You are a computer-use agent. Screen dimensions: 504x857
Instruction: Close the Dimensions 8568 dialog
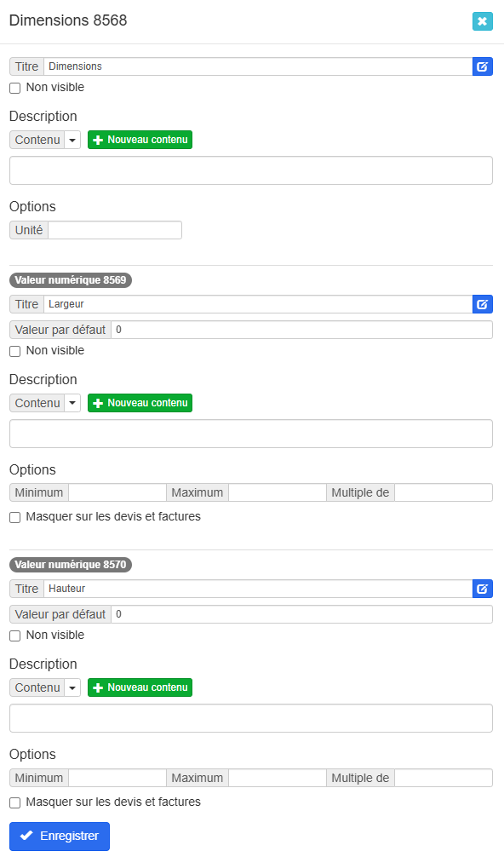tap(482, 21)
